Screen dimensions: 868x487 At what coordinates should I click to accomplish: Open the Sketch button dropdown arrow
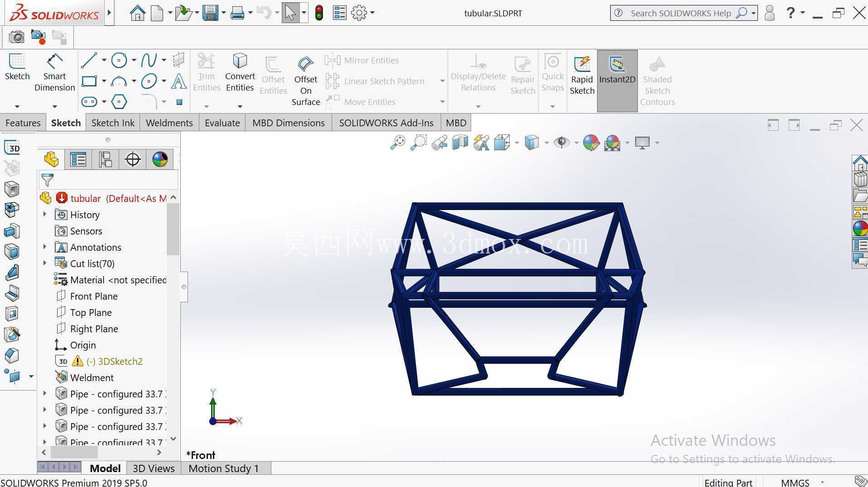coord(17,106)
